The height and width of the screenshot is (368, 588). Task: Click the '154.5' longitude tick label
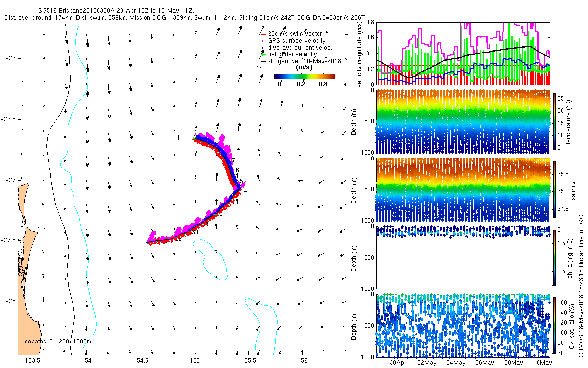pos(141,361)
